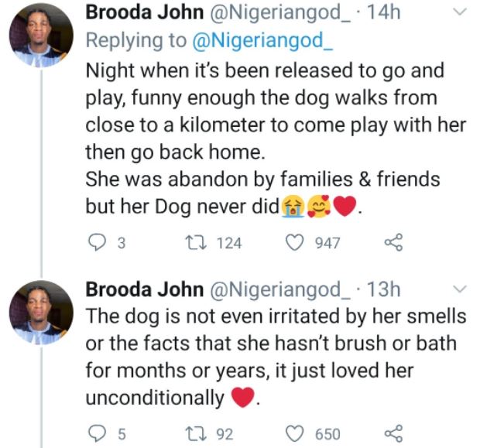Screen dimensions: 480x448
Task: Reply to the first tweet with 3 replies
Action: (x=97, y=243)
